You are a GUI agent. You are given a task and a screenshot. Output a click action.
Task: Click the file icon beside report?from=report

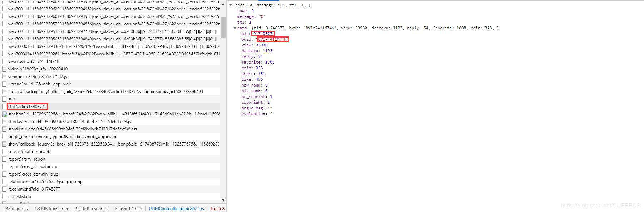5,159
